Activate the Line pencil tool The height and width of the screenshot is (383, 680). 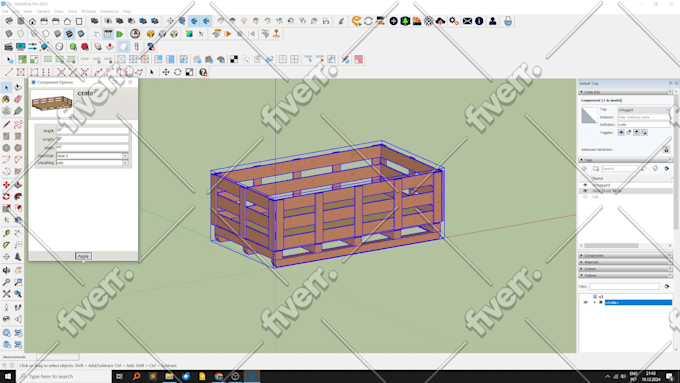click(x=6, y=125)
